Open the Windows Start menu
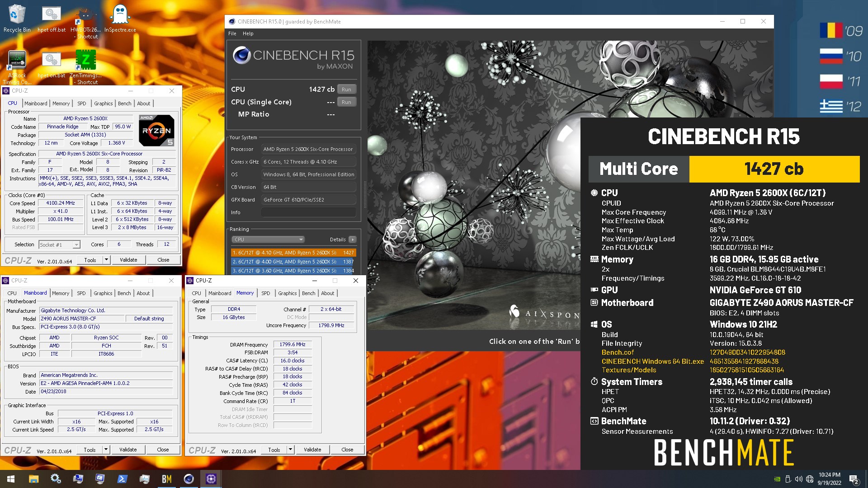The height and width of the screenshot is (488, 868). pos(11,479)
